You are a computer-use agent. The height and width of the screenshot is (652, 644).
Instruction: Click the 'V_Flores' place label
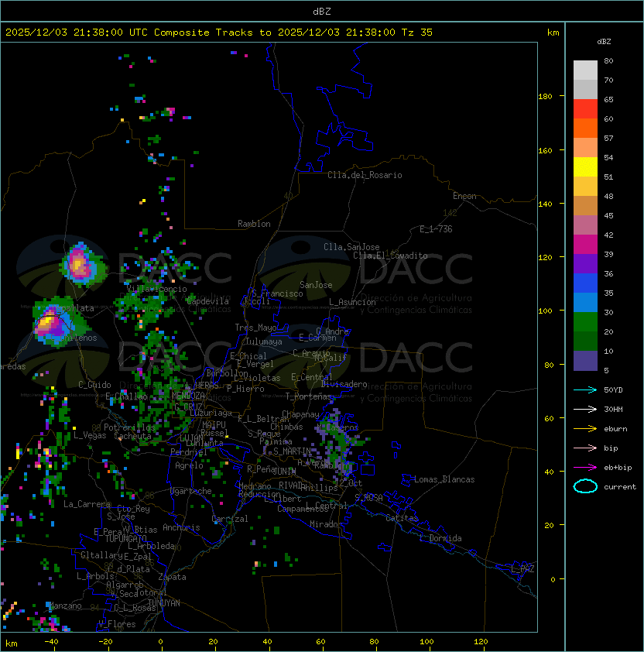[117, 624]
